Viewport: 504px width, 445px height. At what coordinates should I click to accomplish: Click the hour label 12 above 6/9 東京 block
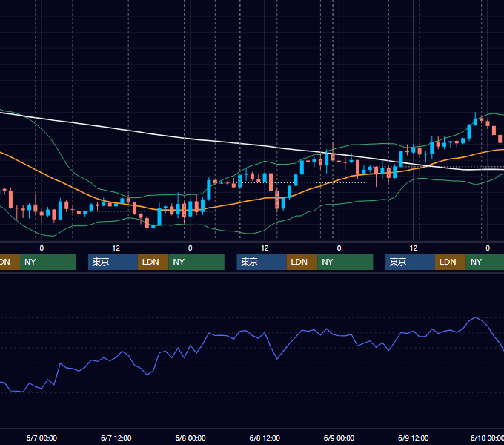coord(414,248)
